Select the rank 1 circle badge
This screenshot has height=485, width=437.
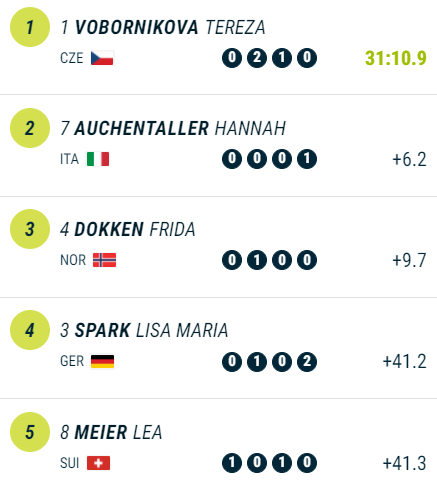click(30, 27)
